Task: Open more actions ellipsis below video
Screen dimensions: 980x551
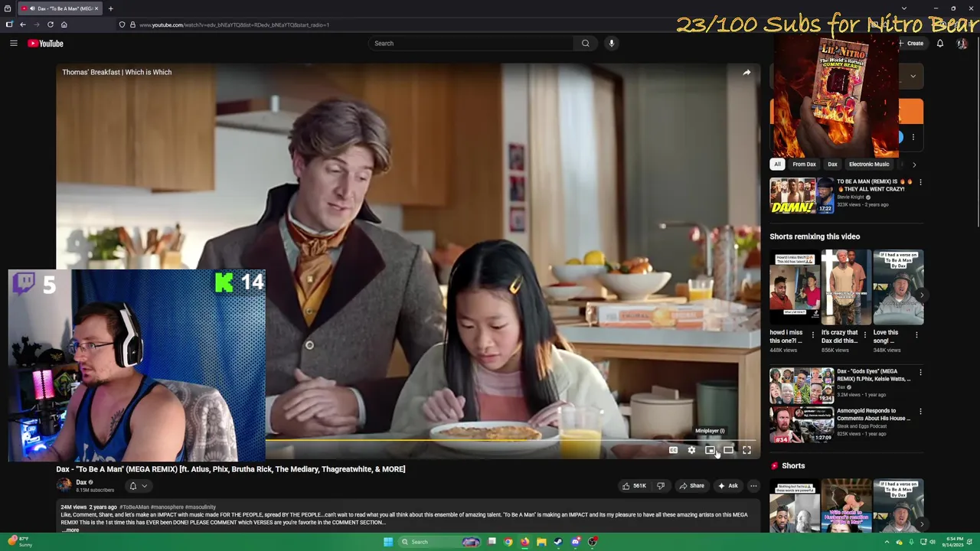Action: click(x=753, y=486)
